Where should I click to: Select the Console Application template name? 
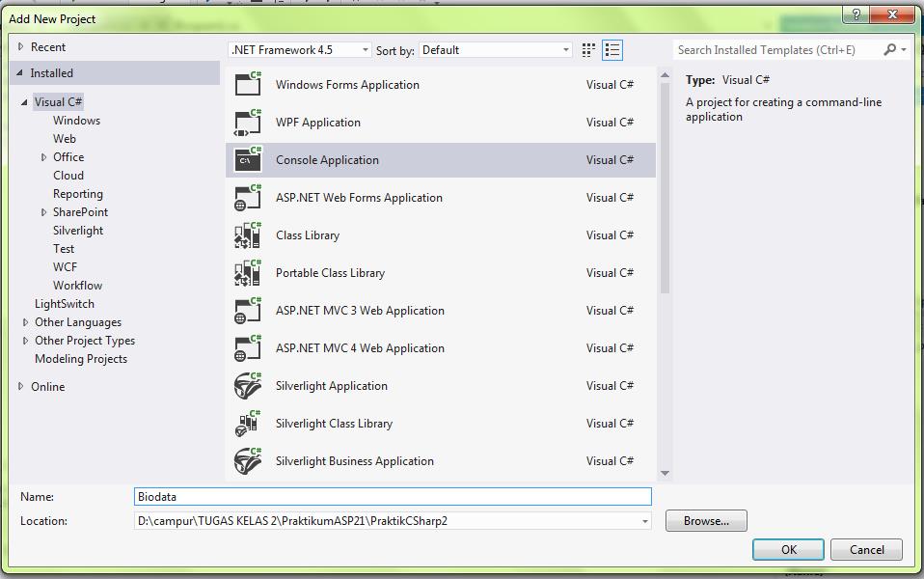327,160
